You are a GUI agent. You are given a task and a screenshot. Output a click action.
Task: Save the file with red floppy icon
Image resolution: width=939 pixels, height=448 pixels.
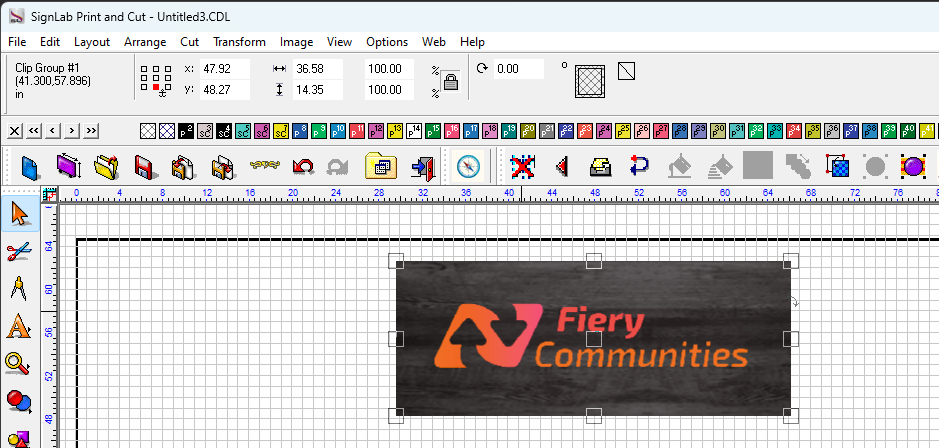point(146,167)
